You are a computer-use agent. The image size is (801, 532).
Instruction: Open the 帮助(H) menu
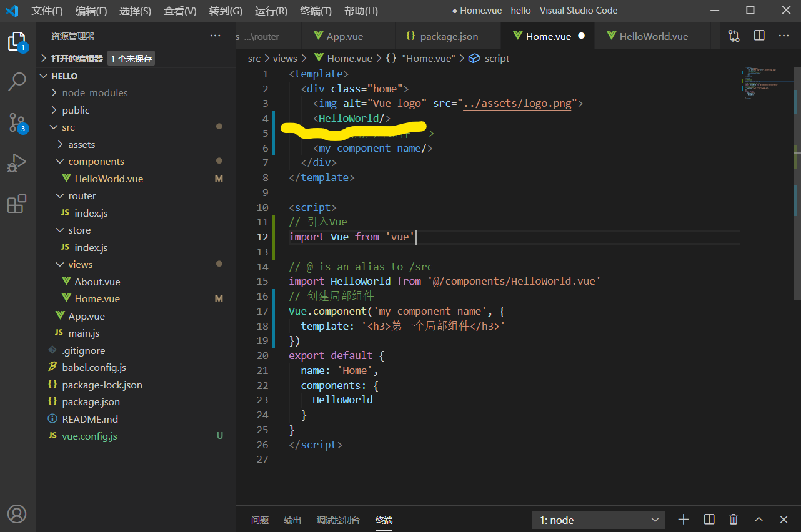tap(361, 11)
